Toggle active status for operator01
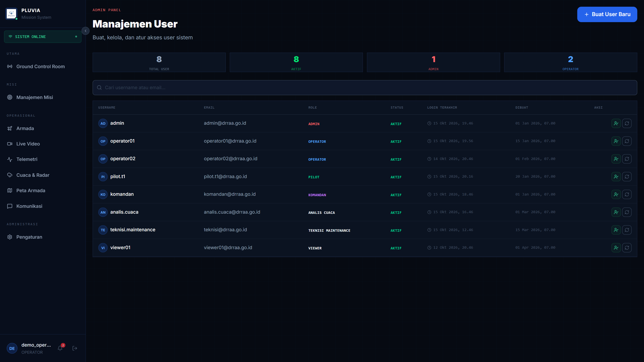Image resolution: width=644 pixels, height=362 pixels. 616,141
